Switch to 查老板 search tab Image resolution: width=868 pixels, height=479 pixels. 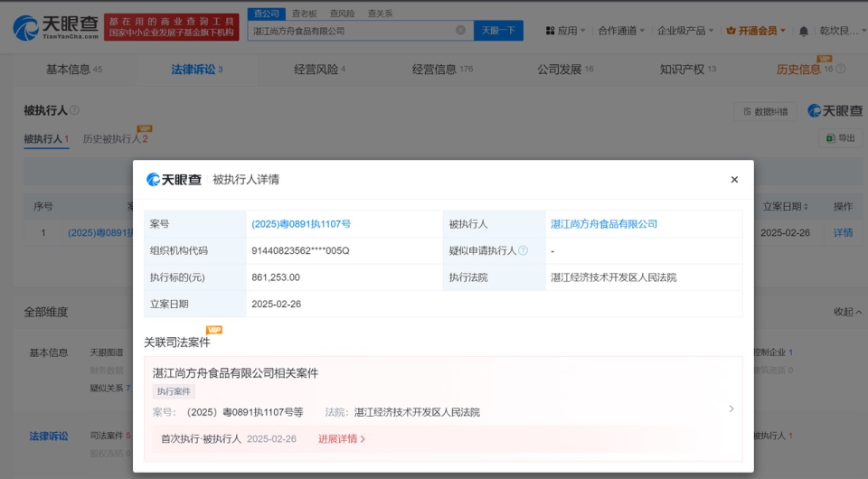tap(305, 14)
